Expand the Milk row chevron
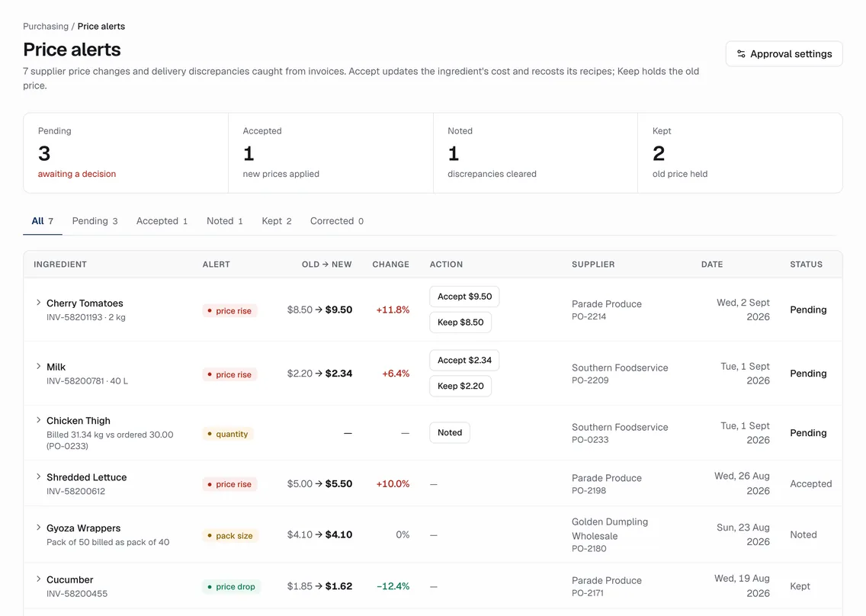Screen dimensions: 866x616 pos(38,366)
